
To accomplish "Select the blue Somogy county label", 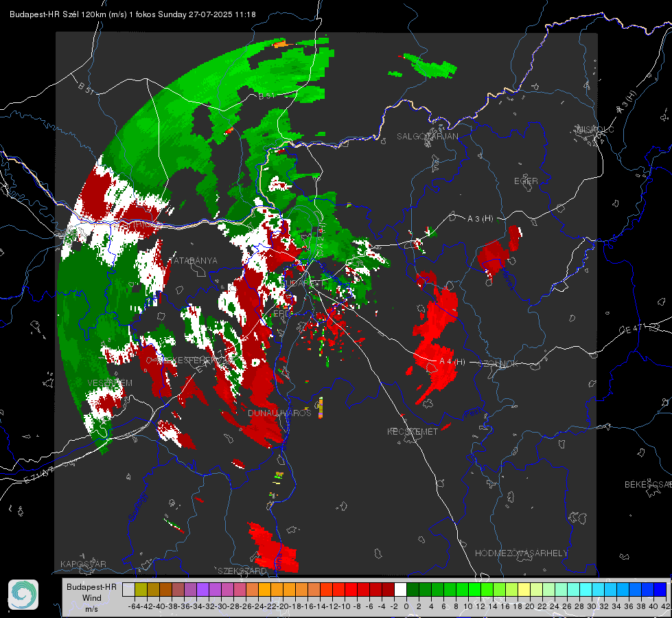I will (137, 507).
